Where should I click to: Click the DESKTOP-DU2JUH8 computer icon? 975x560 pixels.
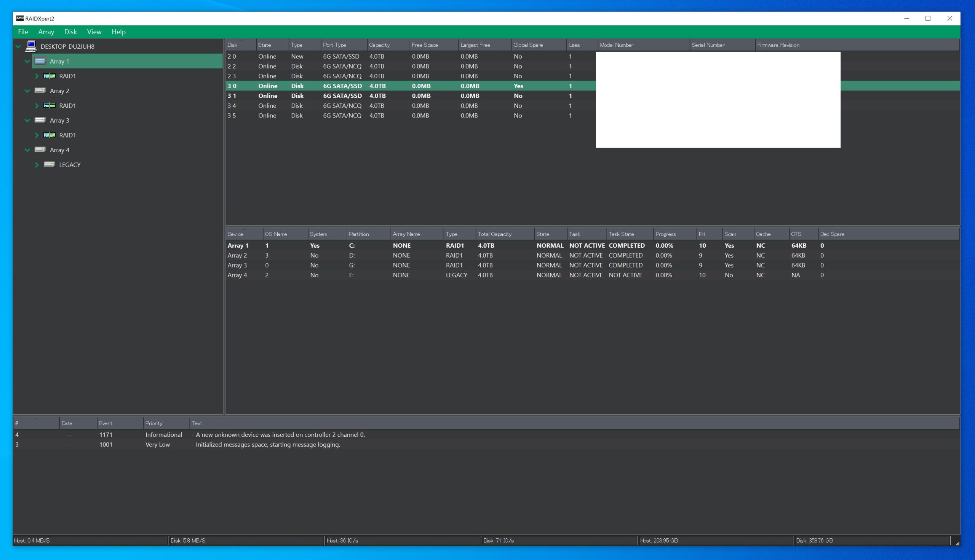tap(31, 46)
